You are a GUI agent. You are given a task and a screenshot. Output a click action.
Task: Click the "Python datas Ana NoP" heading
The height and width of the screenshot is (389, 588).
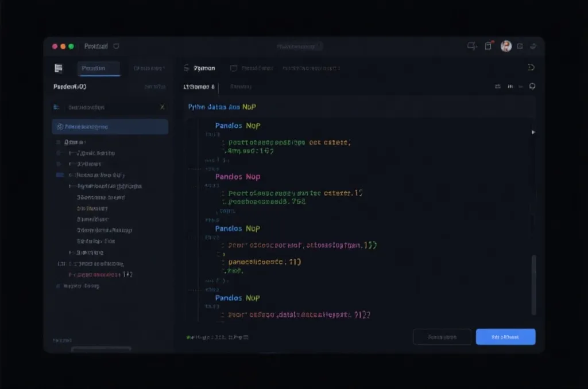pos(222,107)
